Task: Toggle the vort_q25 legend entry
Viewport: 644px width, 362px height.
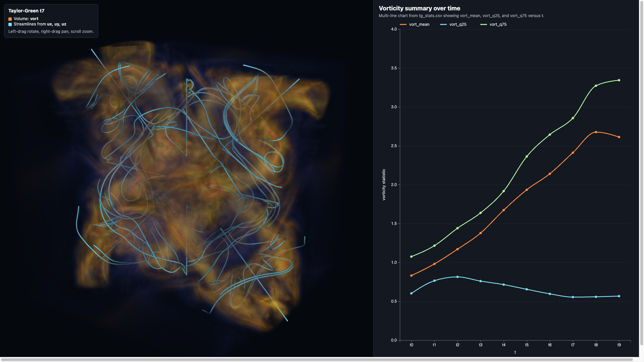Action: 453,24
